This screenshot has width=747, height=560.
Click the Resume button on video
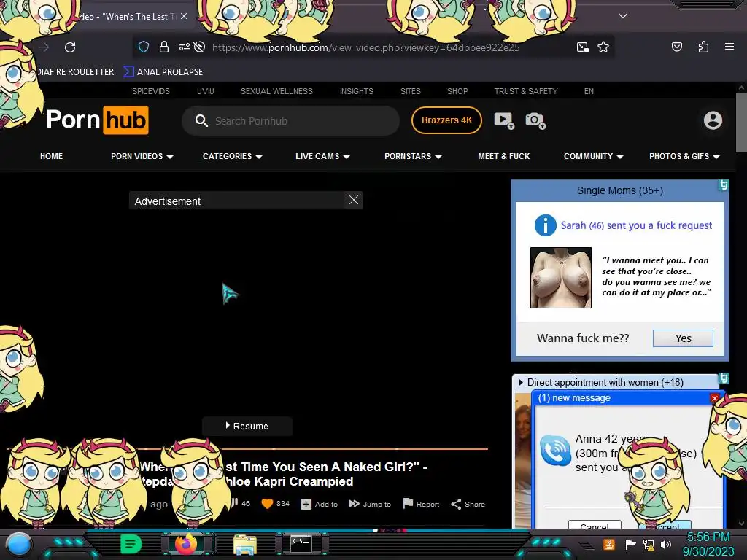pyautogui.click(x=247, y=426)
